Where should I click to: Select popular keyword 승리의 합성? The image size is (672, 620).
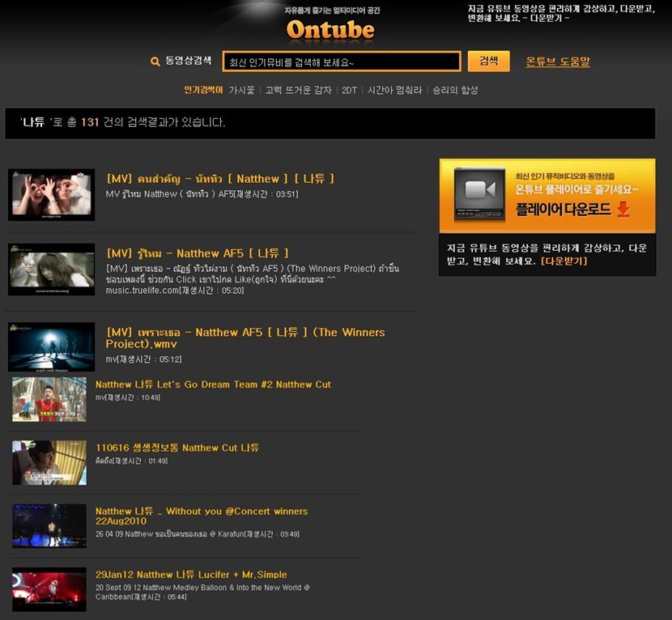click(x=455, y=90)
